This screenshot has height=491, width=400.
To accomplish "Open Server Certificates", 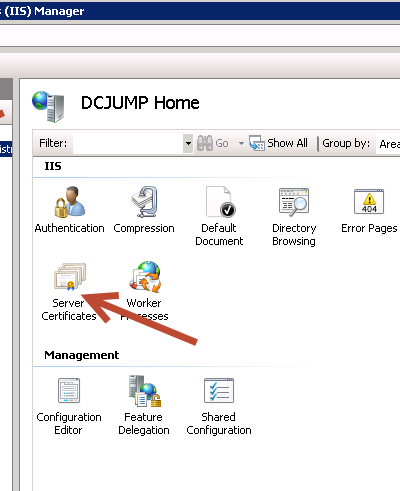I will point(69,291).
